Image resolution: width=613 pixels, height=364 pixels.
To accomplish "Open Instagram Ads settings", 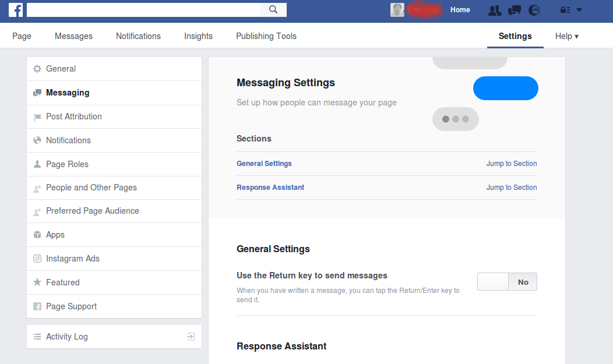I will (x=72, y=259).
